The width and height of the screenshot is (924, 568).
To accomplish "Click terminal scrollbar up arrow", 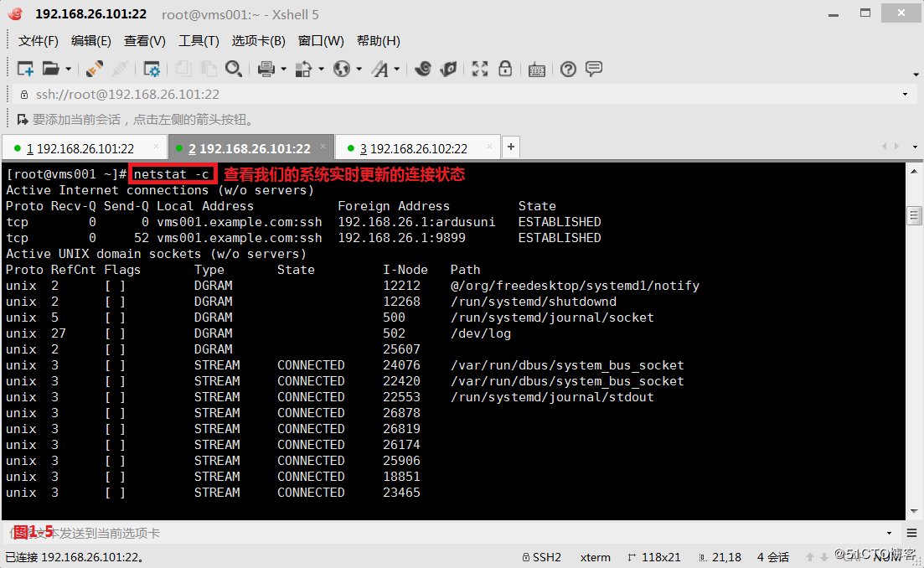I will coord(914,171).
